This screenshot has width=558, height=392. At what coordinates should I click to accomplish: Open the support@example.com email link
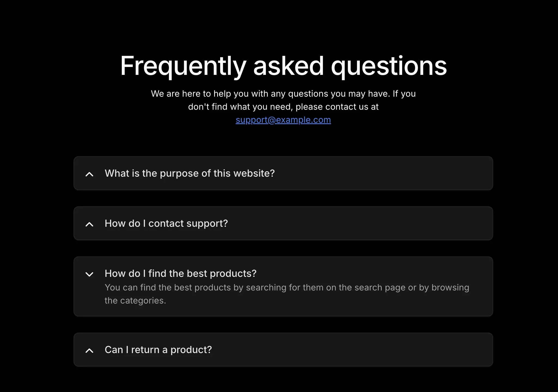(283, 120)
